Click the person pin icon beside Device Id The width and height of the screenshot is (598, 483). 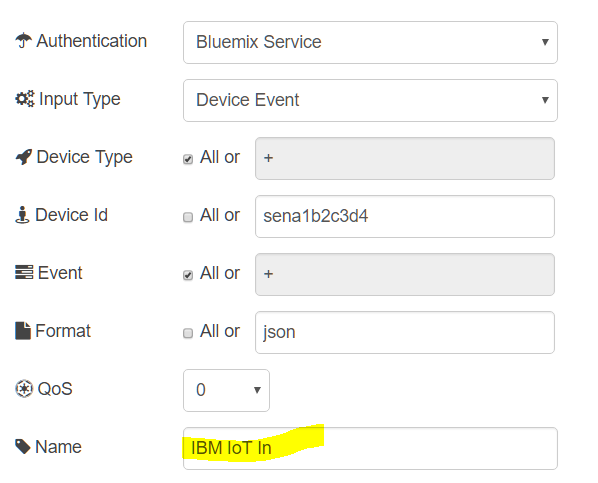pos(22,215)
